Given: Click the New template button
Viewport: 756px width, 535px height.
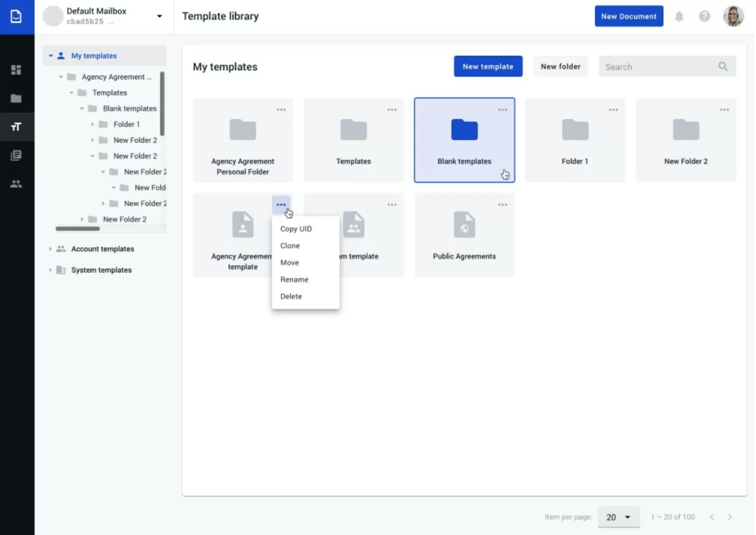Looking at the screenshot, I should click(x=487, y=66).
